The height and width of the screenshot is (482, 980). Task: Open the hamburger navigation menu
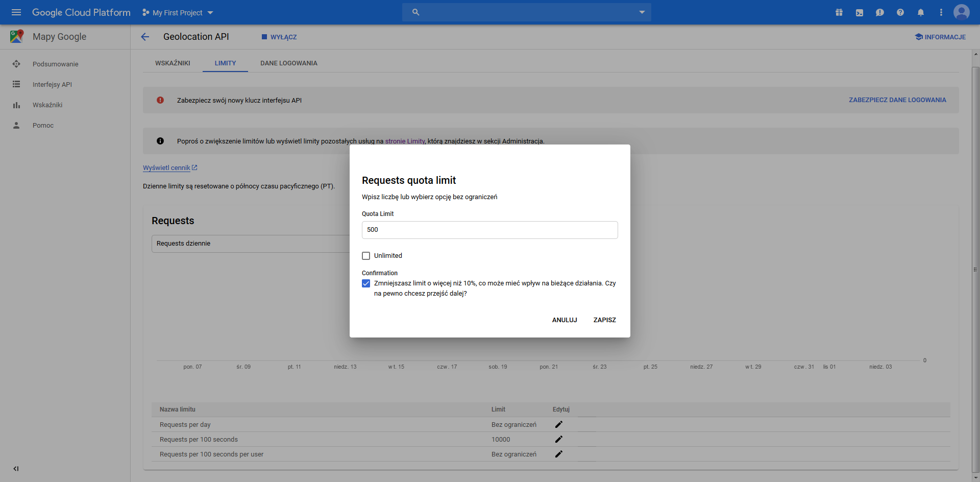(x=16, y=12)
